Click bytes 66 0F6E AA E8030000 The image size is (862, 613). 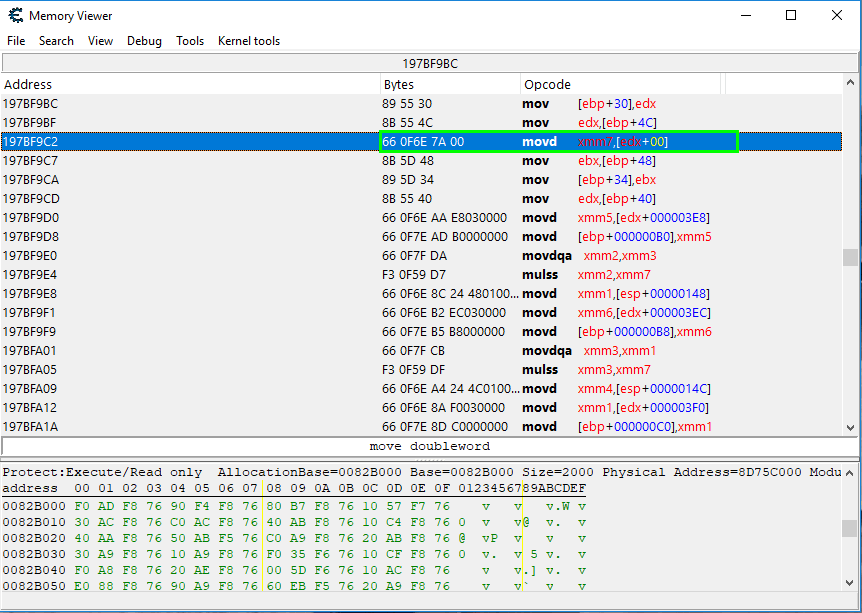pos(444,218)
